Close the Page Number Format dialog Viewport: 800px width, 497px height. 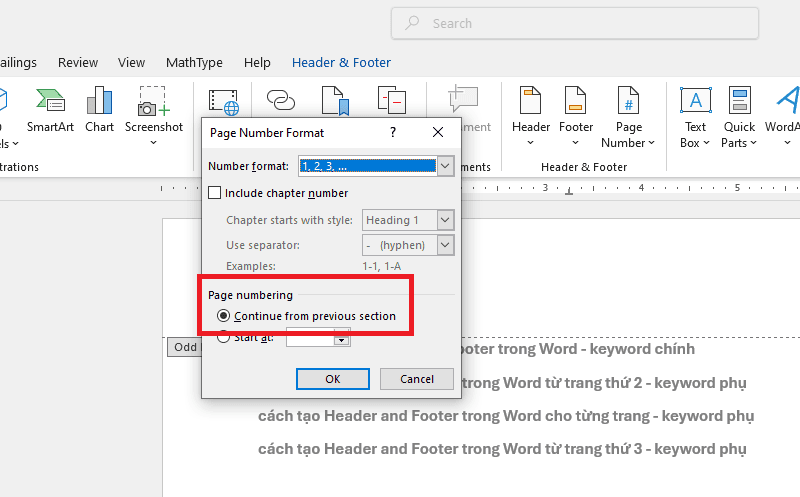[438, 133]
